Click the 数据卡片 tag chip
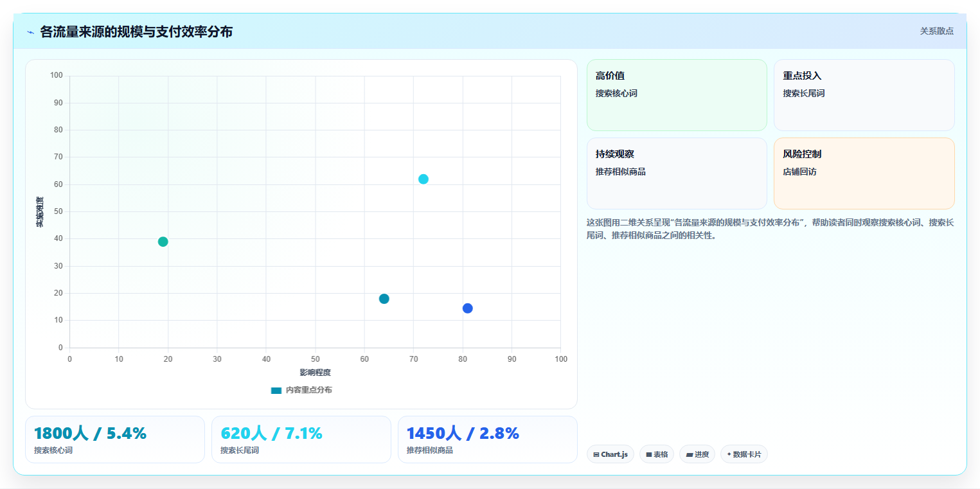 coord(744,454)
